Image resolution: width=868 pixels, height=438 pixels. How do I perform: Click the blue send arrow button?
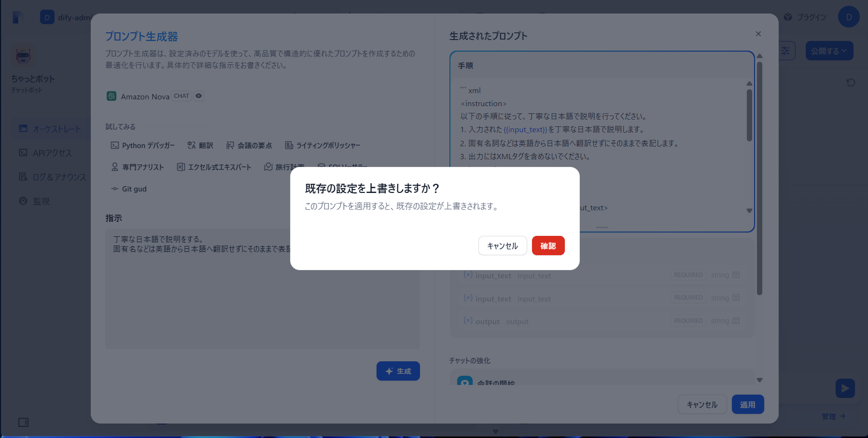(845, 388)
